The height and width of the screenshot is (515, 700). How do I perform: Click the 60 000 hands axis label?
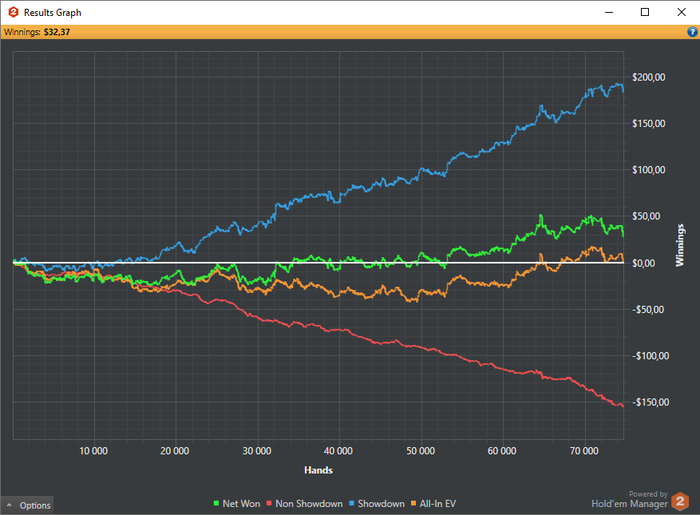coord(502,451)
